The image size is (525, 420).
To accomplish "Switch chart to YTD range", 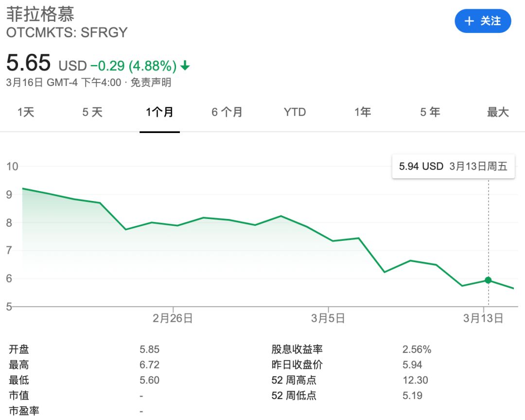I will pyautogui.click(x=295, y=113).
